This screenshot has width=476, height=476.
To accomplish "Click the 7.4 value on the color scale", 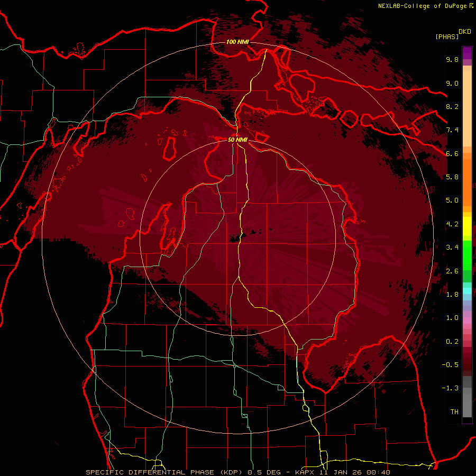I will coord(452,130).
